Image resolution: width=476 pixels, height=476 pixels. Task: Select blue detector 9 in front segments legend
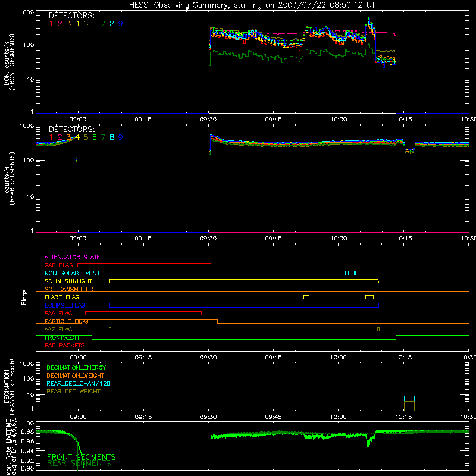click(121, 24)
